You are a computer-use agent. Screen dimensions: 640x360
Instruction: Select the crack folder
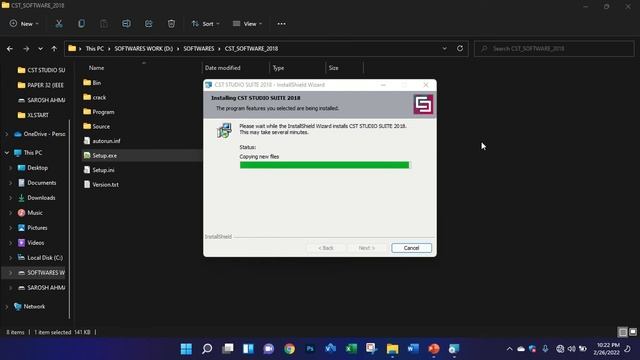[x=99, y=97]
